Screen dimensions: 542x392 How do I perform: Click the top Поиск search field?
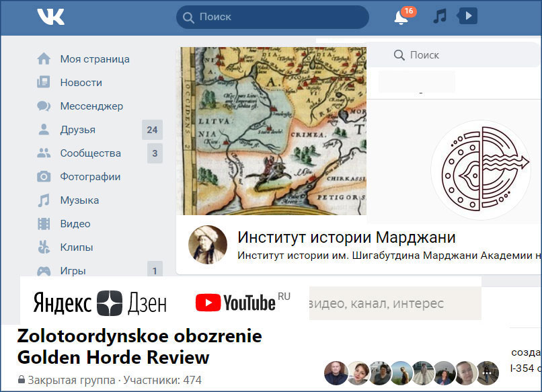[x=272, y=17]
